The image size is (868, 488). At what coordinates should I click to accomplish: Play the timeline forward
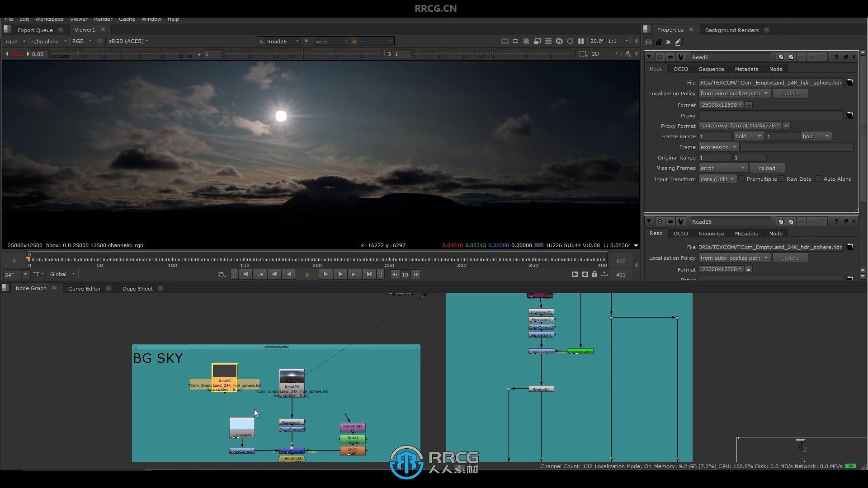click(325, 274)
